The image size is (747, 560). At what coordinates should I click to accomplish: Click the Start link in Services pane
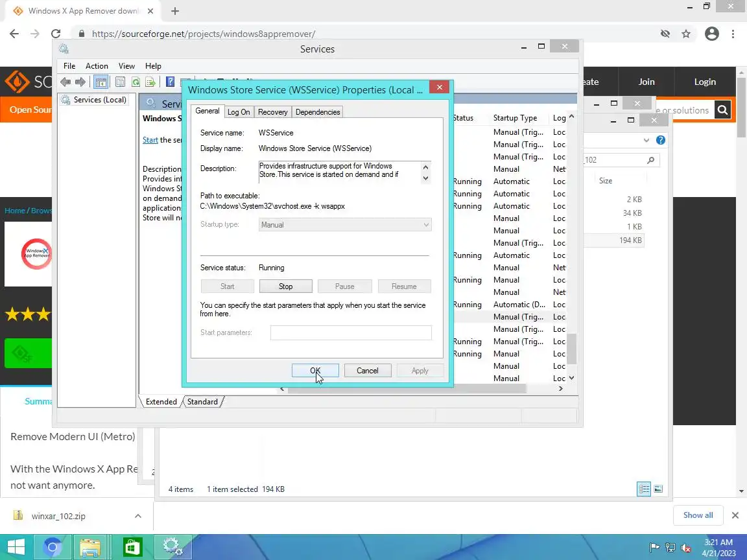(x=150, y=140)
